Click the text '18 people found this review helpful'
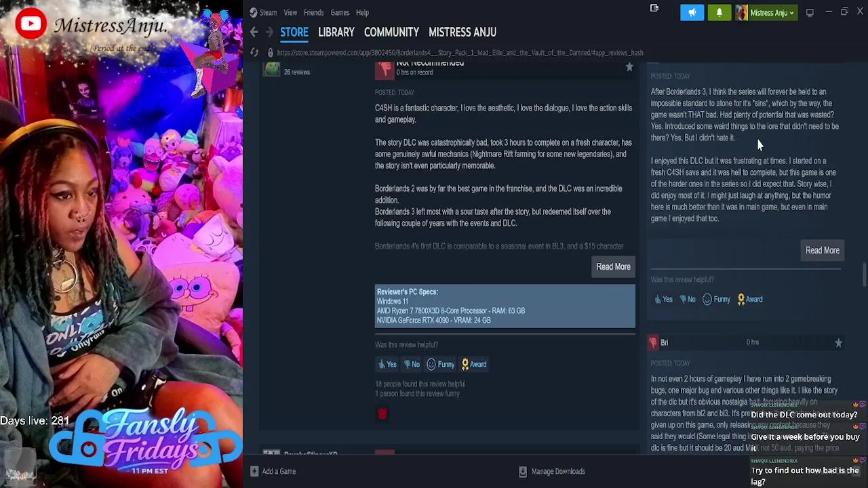The height and width of the screenshot is (488, 868). point(420,384)
